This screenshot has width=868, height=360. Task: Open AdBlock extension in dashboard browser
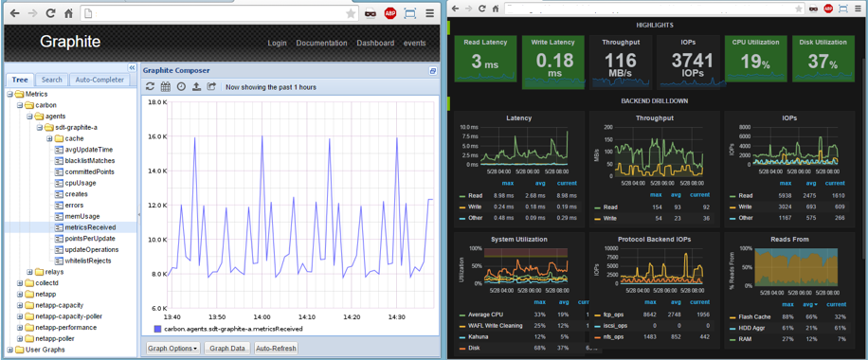(828, 9)
